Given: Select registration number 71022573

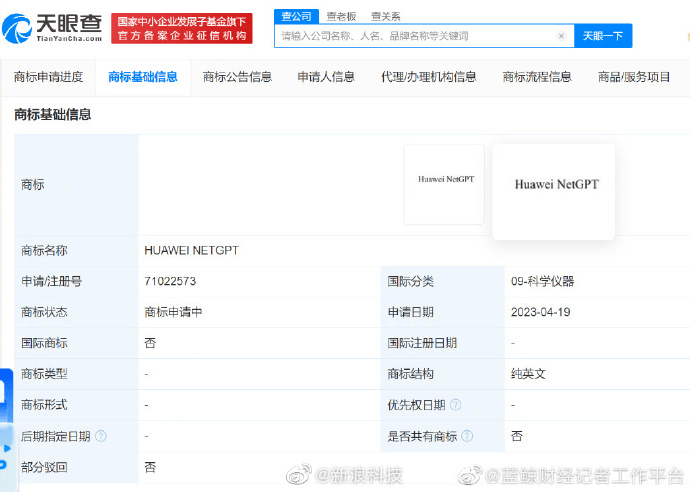Looking at the screenshot, I should [x=170, y=281].
